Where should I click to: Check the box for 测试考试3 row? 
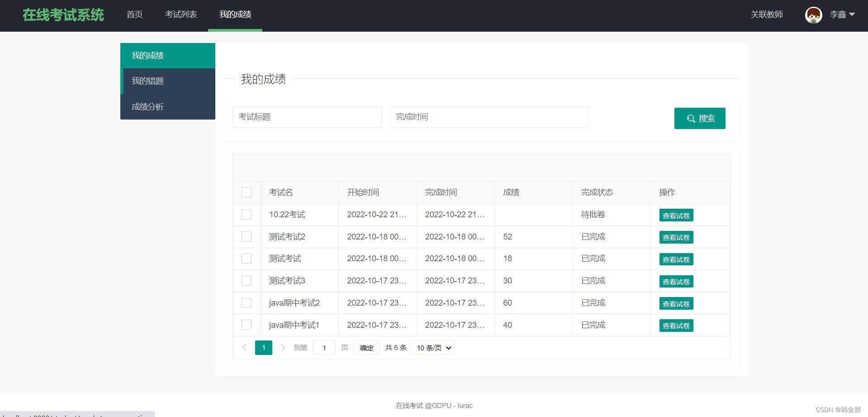coord(247,281)
